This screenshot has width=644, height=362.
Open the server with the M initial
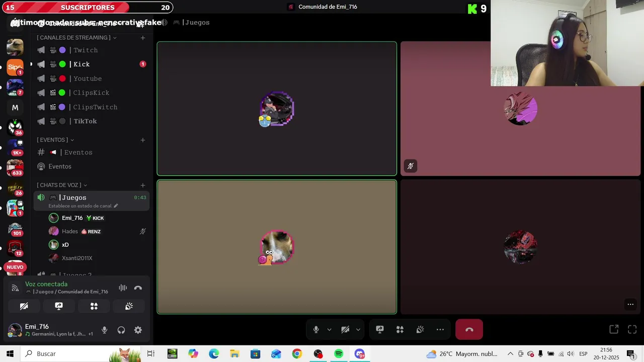pyautogui.click(x=15, y=108)
